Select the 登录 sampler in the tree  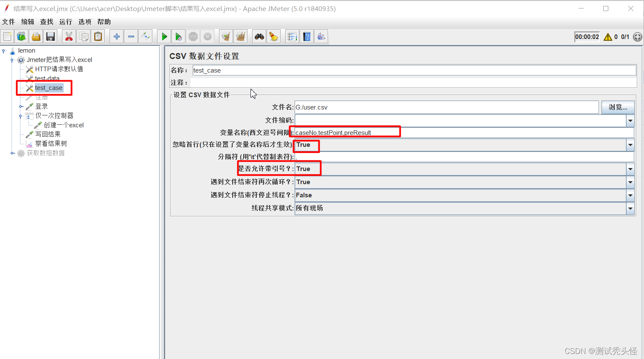point(42,107)
